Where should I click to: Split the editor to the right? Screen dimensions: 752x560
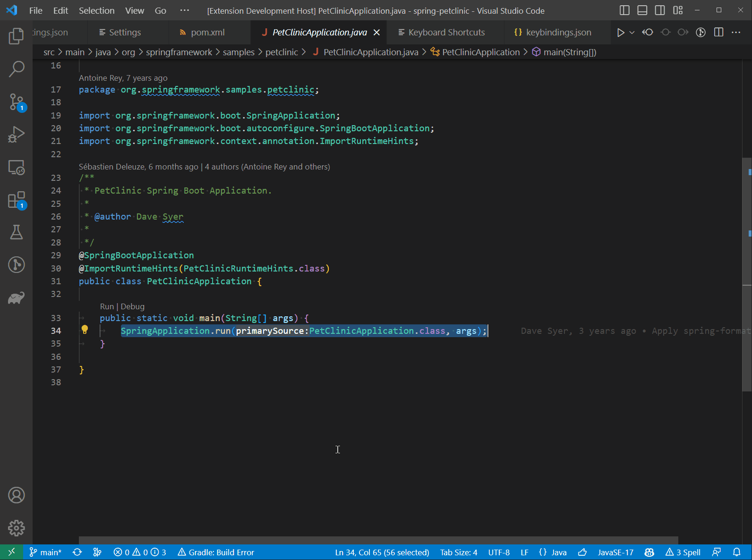pyautogui.click(x=718, y=32)
